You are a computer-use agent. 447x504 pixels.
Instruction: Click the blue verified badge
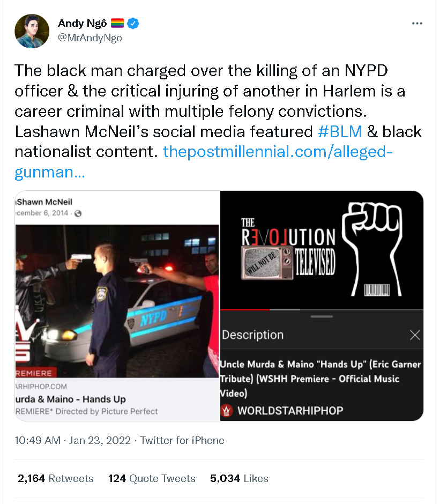(x=133, y=23)
